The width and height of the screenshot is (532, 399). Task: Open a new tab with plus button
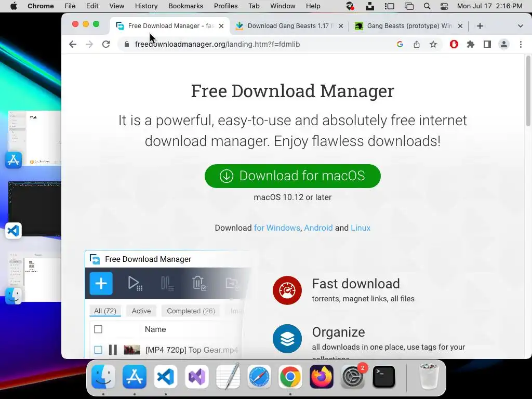[x=480, y=26]
